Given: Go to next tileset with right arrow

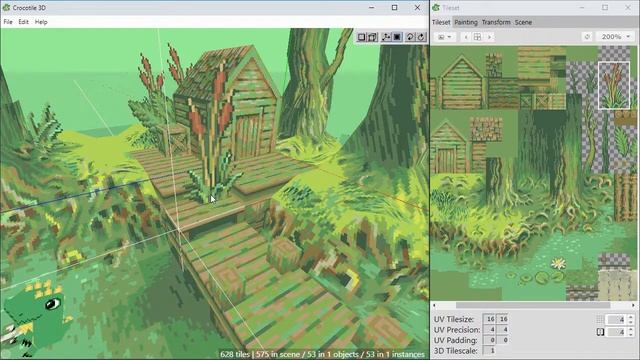Looking at the screenshot, I should pyautogui.click(x=489, y=37).
